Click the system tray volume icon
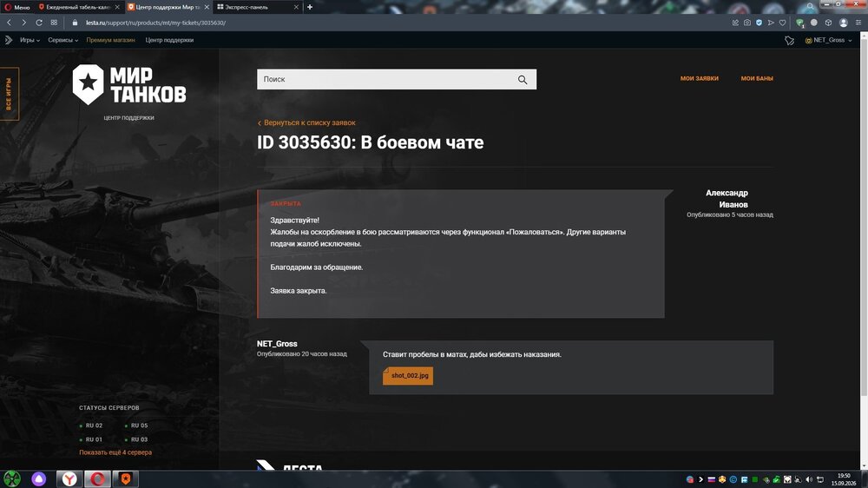The image size is (868, 488). pyautogui.click(x=809, y=479)
